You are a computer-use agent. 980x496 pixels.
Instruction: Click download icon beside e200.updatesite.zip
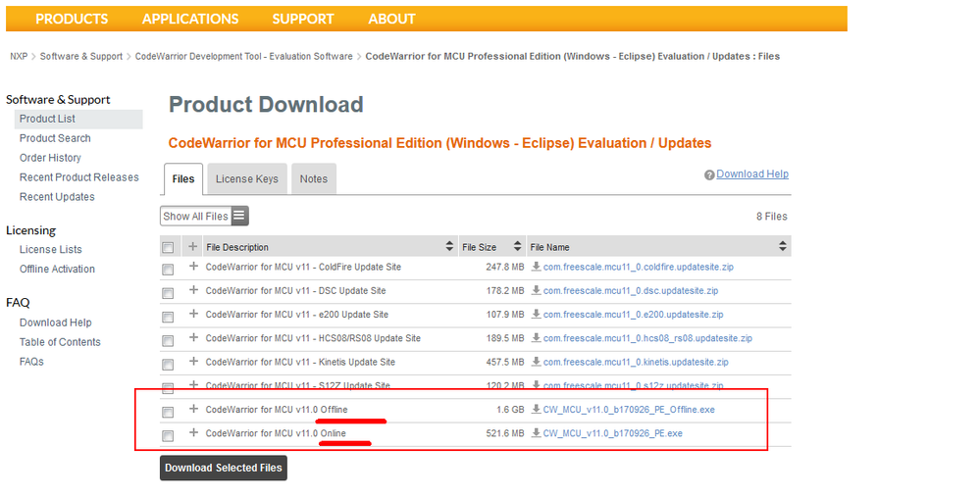(537, 315)
